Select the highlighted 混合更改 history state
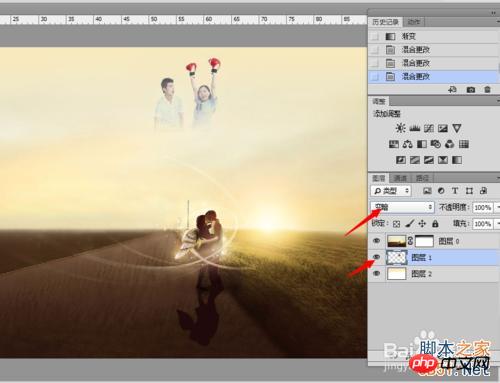 point(434,77)
